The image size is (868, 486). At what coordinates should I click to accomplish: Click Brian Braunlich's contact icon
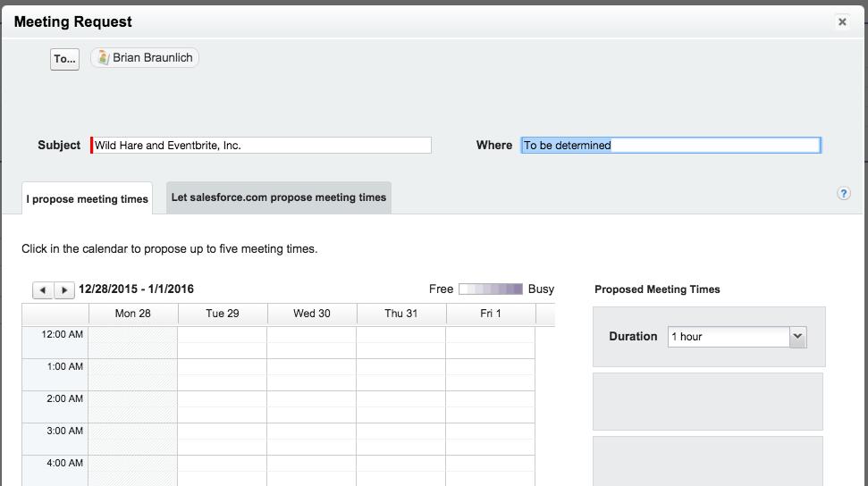pyautogui.click(x=103, y=58)
